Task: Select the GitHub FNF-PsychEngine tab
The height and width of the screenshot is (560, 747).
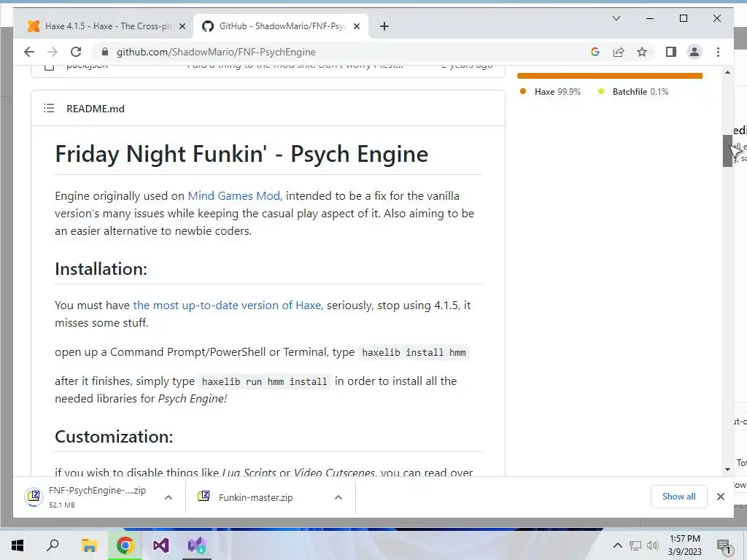Action: pyautogui.click(x=281, y=26)
